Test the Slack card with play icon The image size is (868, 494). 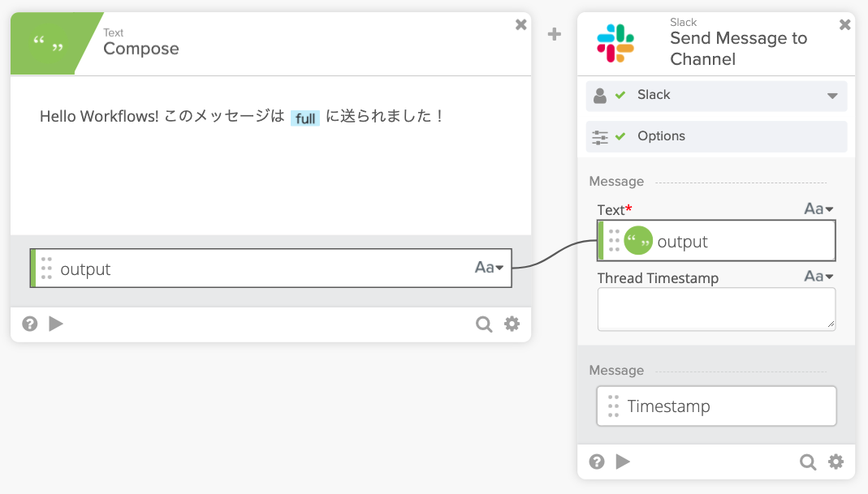tap(623, 462)
